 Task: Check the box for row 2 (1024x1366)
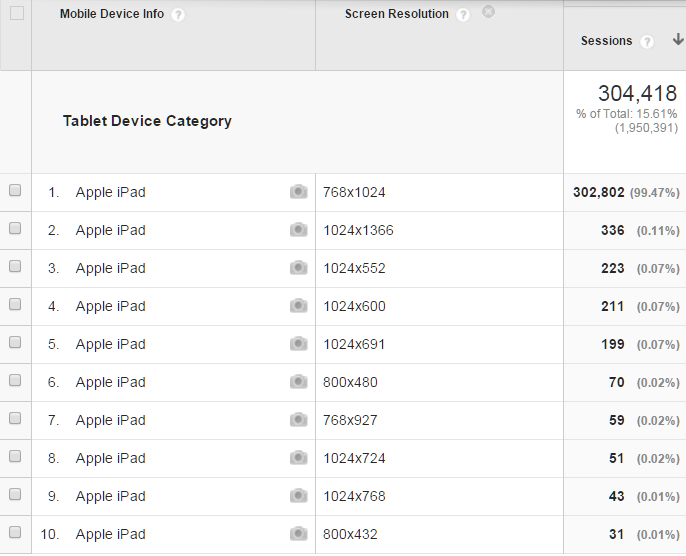click(15, 228)
